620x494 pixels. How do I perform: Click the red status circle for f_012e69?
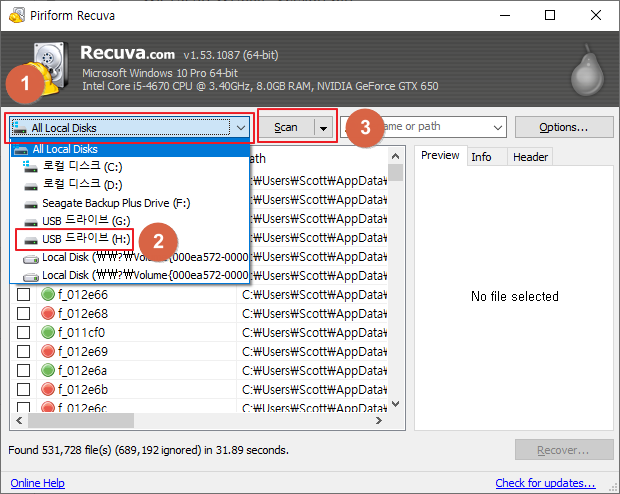48,351
